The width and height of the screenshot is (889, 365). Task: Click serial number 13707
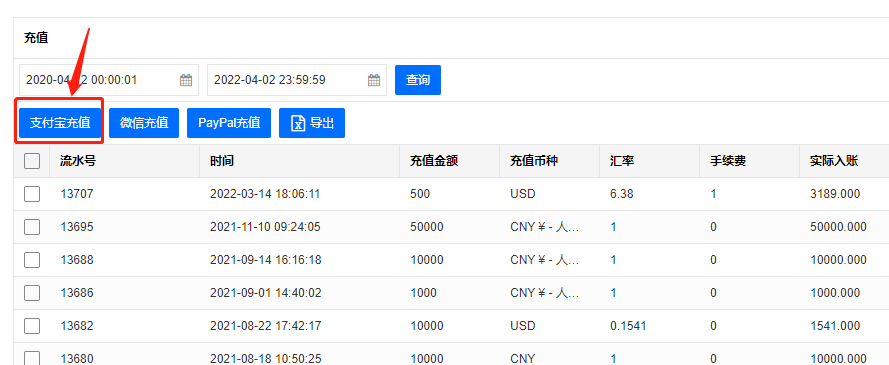click(x=77, y=194)
